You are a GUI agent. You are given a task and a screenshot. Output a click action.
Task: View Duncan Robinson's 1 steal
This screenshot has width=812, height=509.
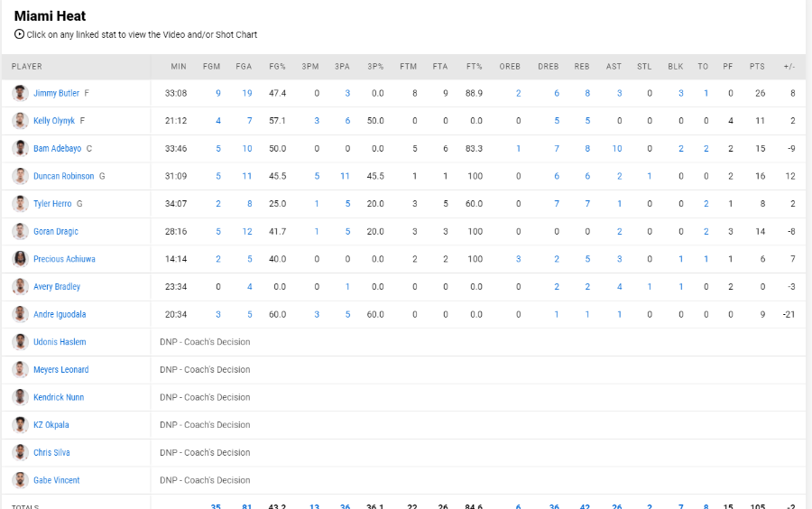point(650,176)
